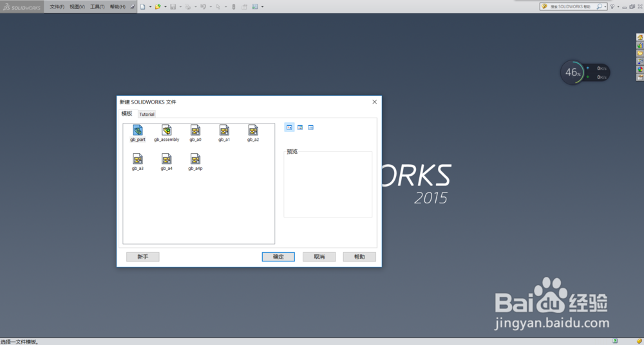Choose the gb_a3 drawing template
The image size is (644, 345).
pyautogui.click(x=138, y=159)
